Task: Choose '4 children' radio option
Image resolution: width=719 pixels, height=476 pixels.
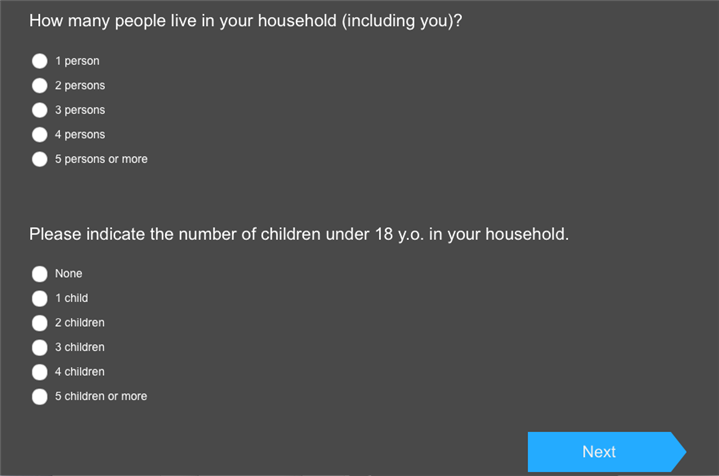Action: click(40, 372)
